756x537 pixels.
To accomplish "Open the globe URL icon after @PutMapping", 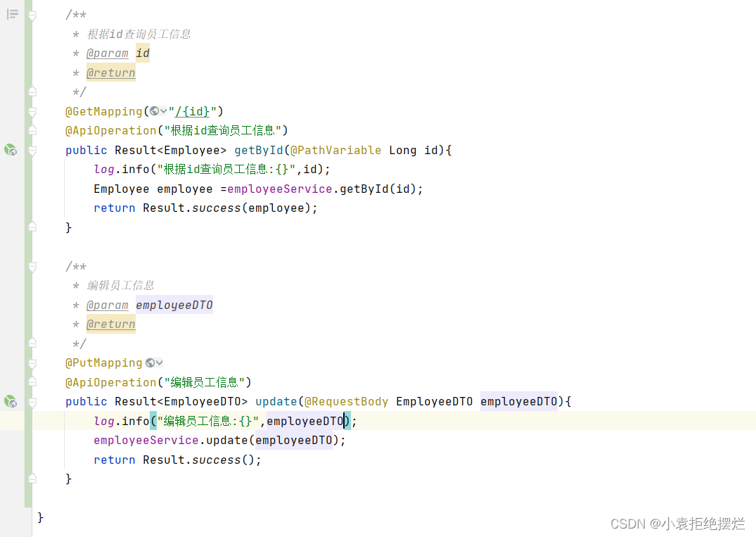I will coord(150,362).
